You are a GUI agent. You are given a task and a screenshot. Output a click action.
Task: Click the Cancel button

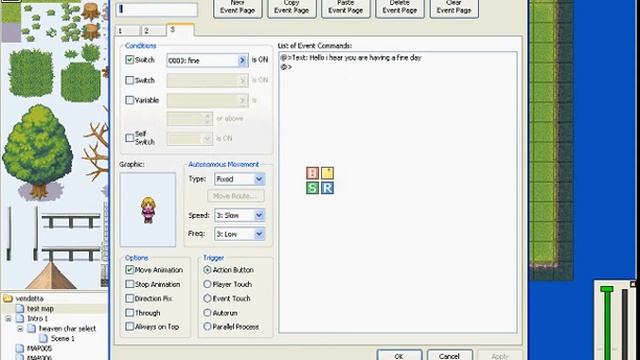[x=449, y=355]
